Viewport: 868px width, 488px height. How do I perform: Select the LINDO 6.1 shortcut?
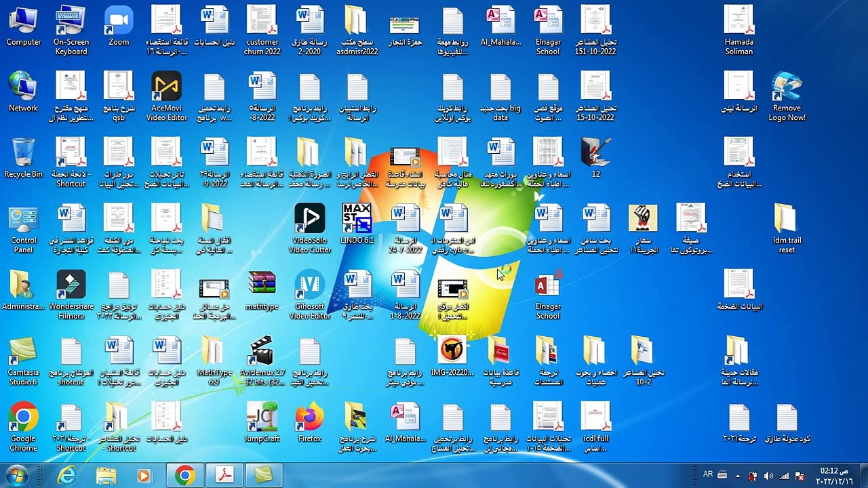click(357, 224)
